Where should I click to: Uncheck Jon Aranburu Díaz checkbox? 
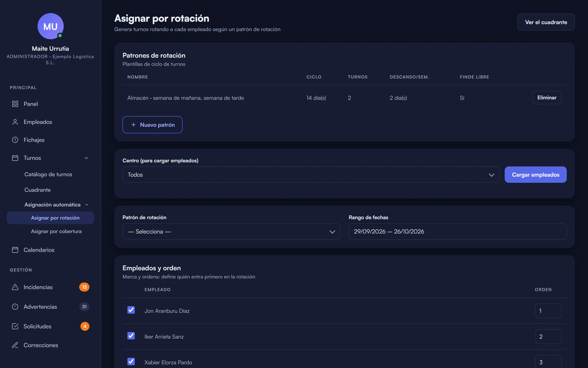(x=131, y=310)
